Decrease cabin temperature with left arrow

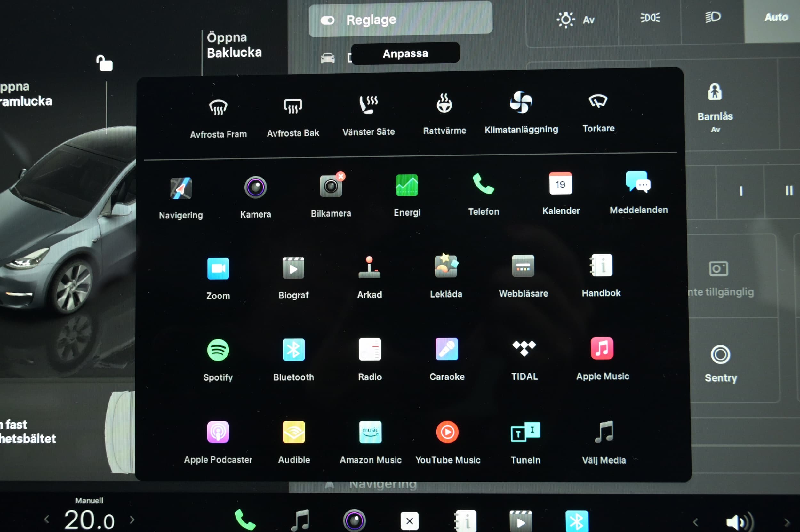[x=47, y=519]
